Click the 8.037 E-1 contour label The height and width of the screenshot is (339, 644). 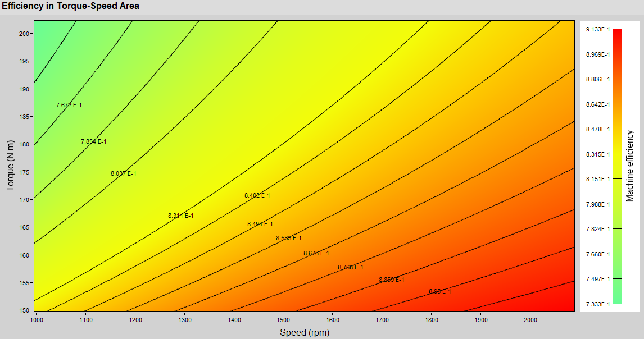(x=124, y=174)
